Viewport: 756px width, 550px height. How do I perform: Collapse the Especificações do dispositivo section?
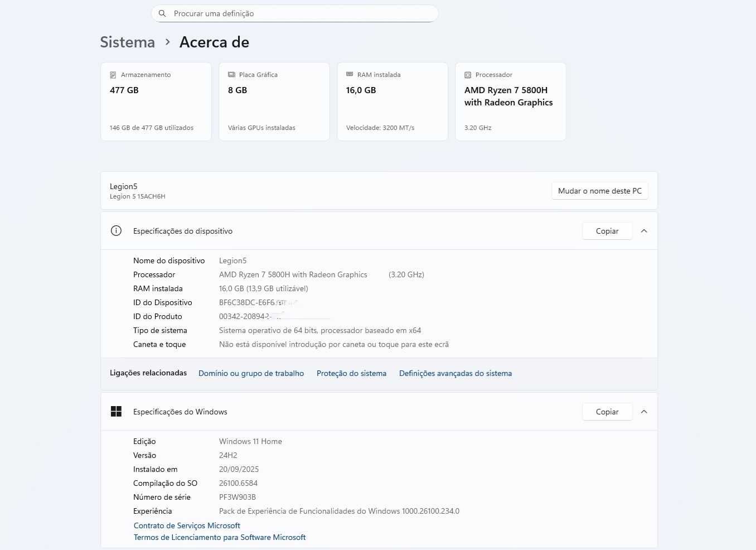pyautogui.click(x=644, y=231)
